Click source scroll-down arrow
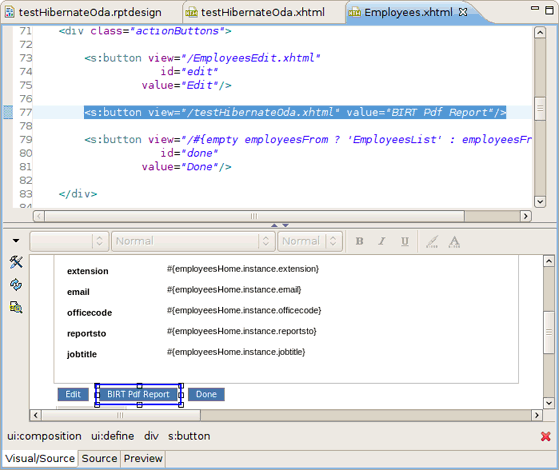The image size is (559, 470). [x=540, y=201]
